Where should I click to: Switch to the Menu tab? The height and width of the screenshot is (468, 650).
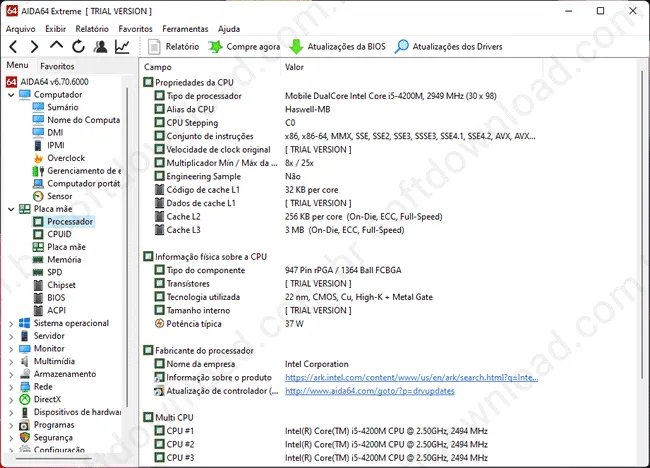click(17, 65)
